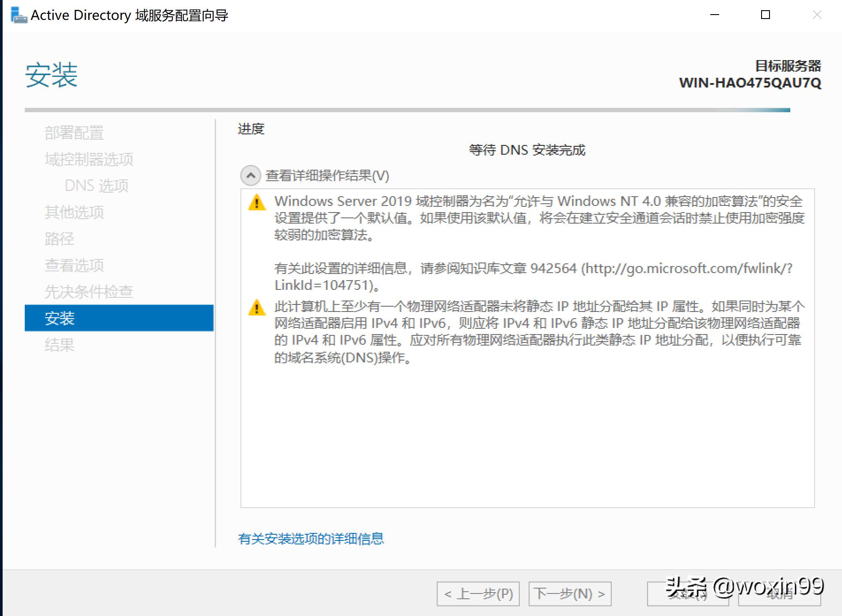Open the 其他选项 step
This screenshot has height=616, width=842.
(74, 213)
